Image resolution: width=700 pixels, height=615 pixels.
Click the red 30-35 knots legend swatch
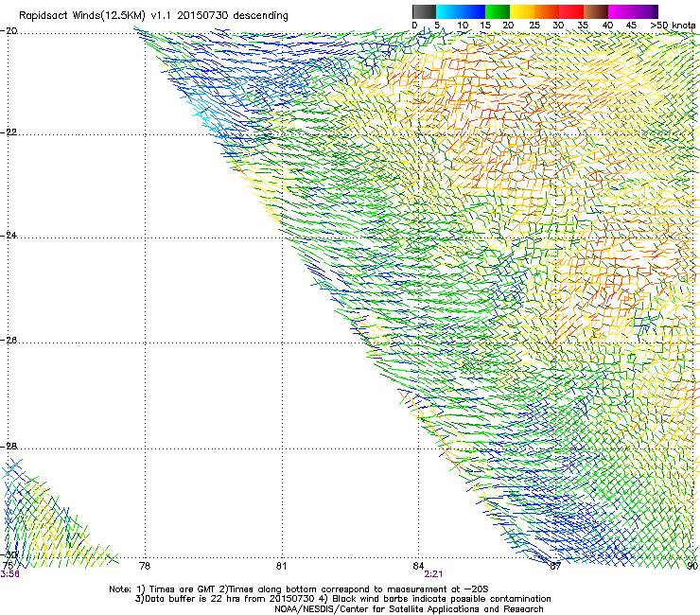[571, 11]
